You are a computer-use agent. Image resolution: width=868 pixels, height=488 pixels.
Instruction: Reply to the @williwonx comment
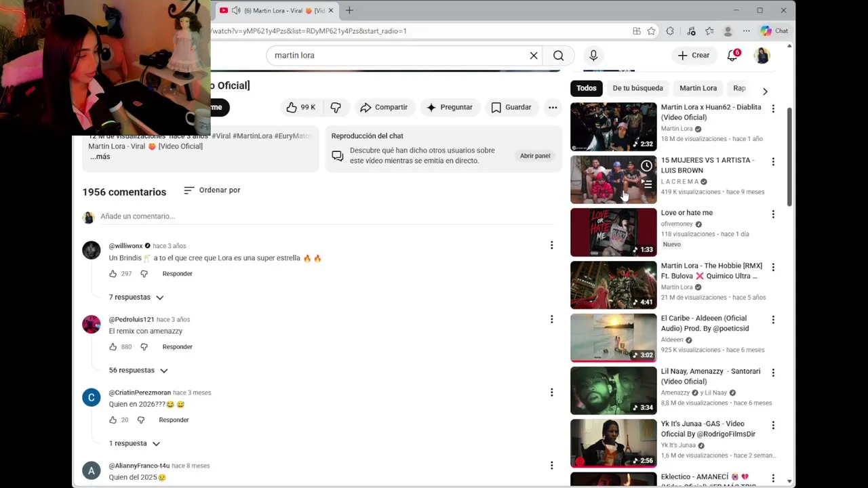click(x=178, y=274)
